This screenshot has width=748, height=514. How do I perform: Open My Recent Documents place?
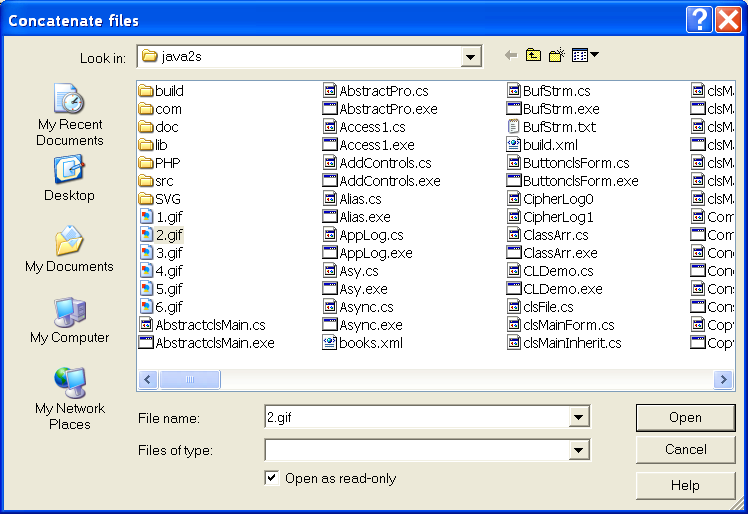[70, 115]
